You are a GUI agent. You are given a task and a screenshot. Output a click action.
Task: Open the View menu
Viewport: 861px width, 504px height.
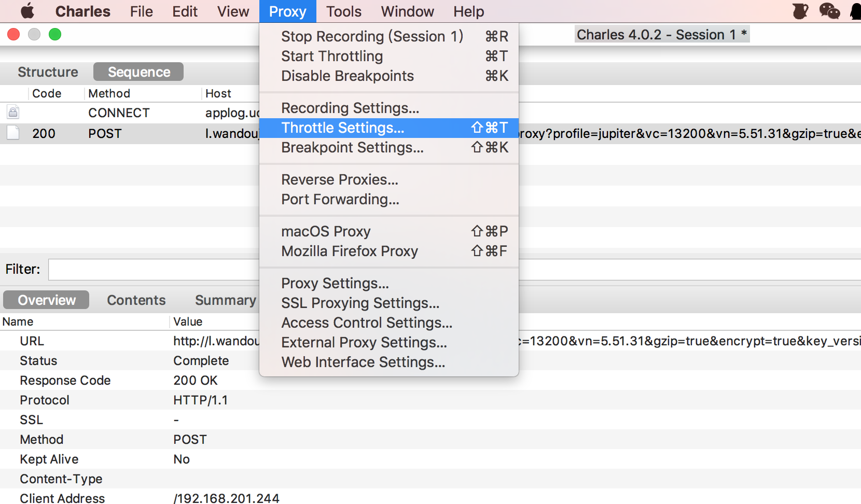(x=233, y=11)
